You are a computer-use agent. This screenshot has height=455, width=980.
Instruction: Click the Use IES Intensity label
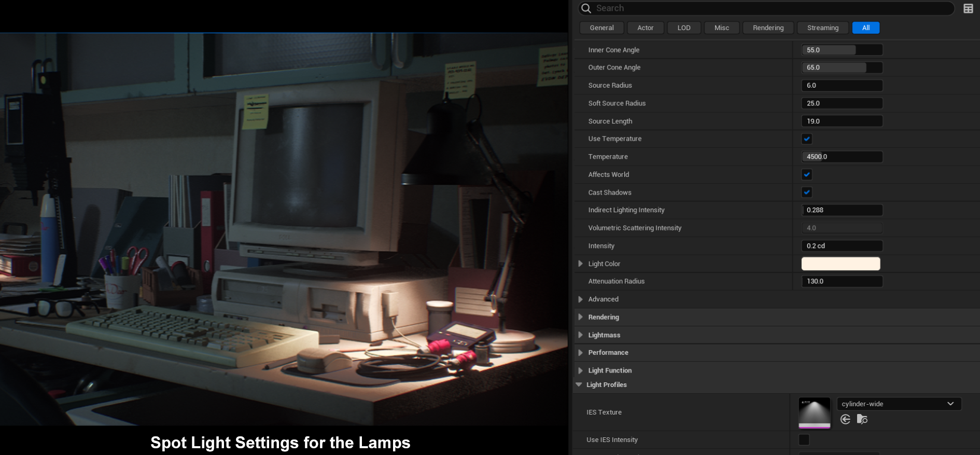click(x=612, y=439)
